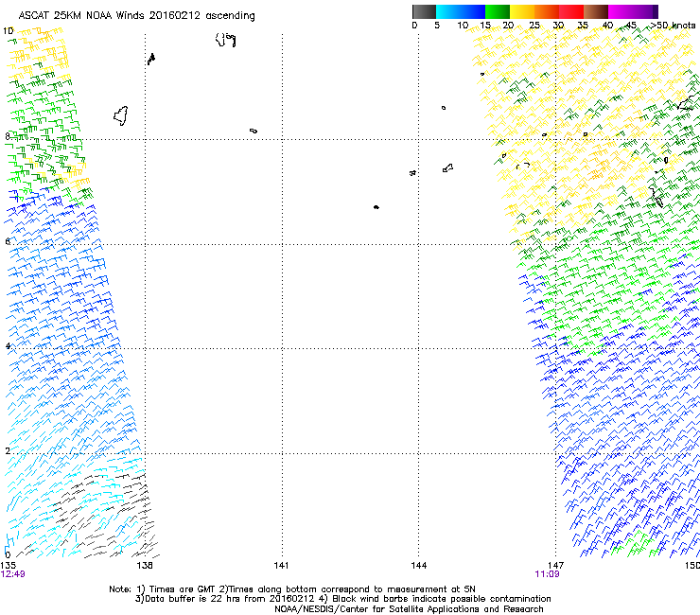
Task: Click the '>50 knots' scale label
Action: 674,26
